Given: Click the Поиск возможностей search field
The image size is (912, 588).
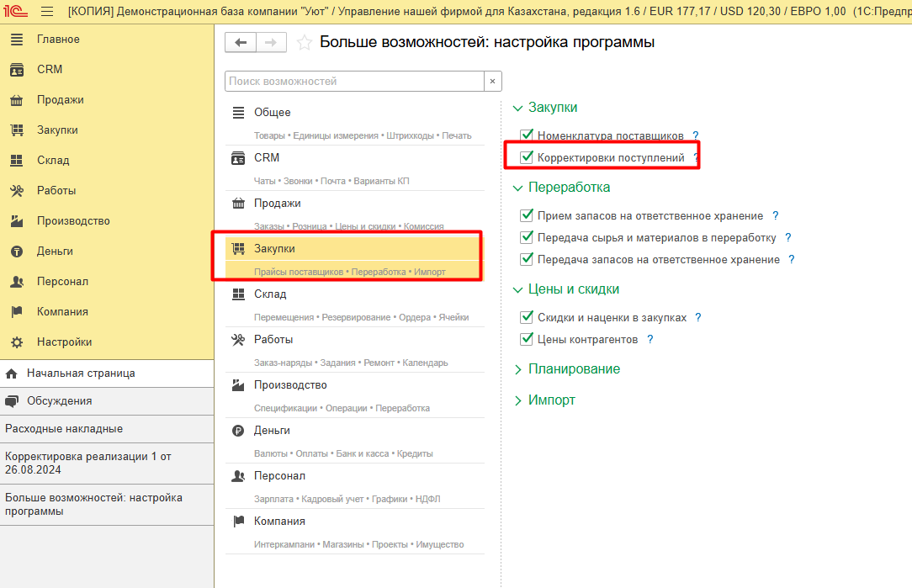Looking at the screenshot, I should (353, 82).
